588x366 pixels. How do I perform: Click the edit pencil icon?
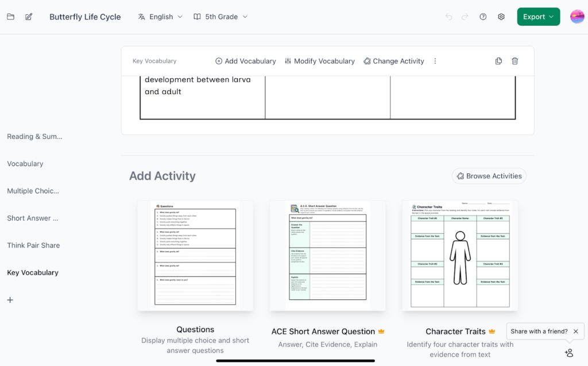(29, 17)
